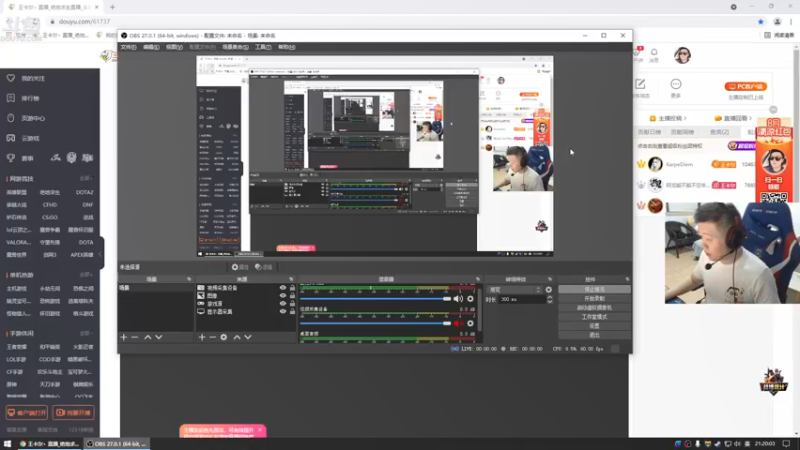800x450 pixels.
Task: Remove the selected source with minus icon
Action: click(x=213, y=337)
